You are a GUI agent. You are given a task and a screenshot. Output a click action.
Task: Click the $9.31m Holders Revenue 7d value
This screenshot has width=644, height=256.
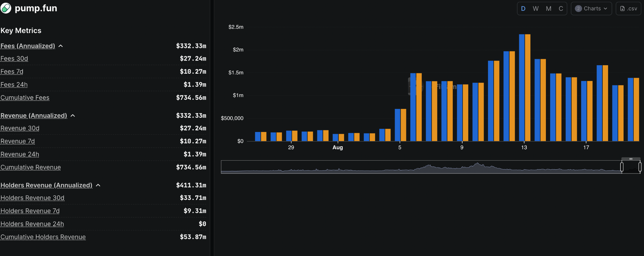[195, 211]
